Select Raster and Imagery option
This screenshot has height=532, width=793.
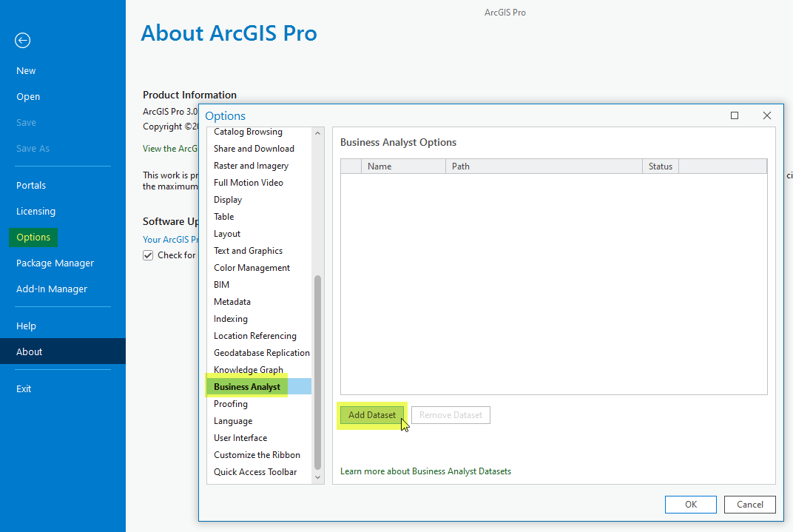251,166
